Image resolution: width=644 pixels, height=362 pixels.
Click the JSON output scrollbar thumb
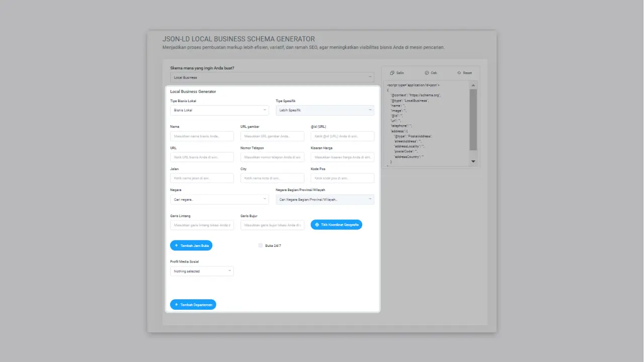473,118
